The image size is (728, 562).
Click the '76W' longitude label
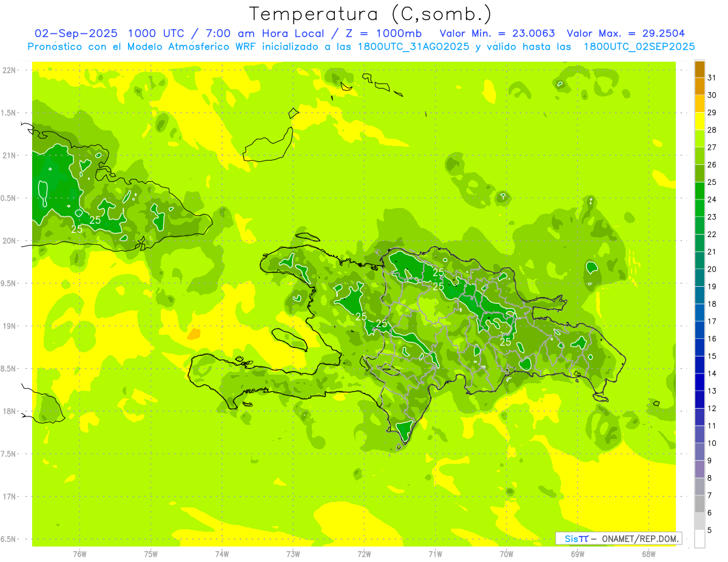[79, 554]
